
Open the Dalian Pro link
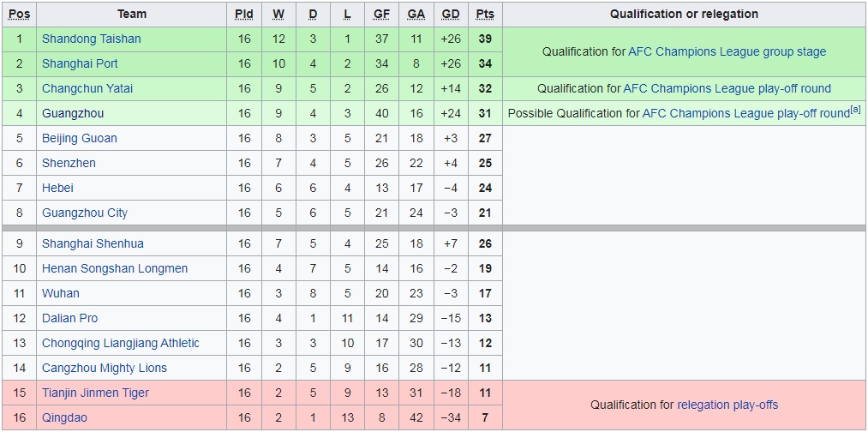(x=69, y=318)
